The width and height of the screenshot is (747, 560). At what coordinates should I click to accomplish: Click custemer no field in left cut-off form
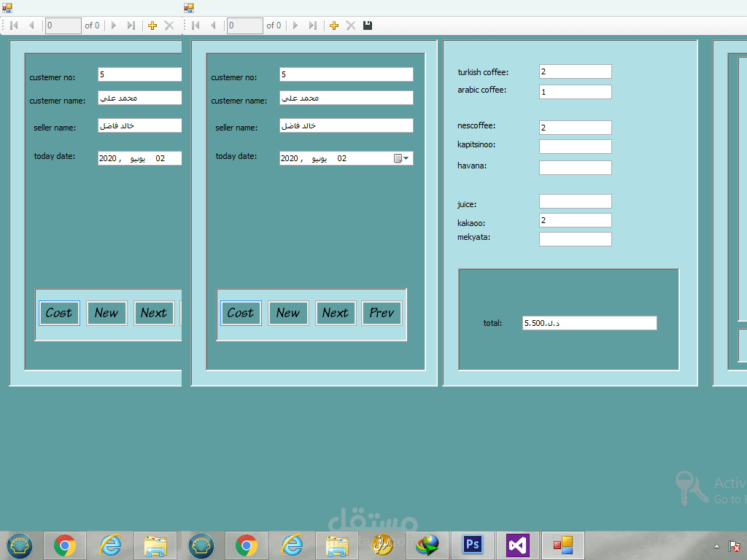(139, 74)
